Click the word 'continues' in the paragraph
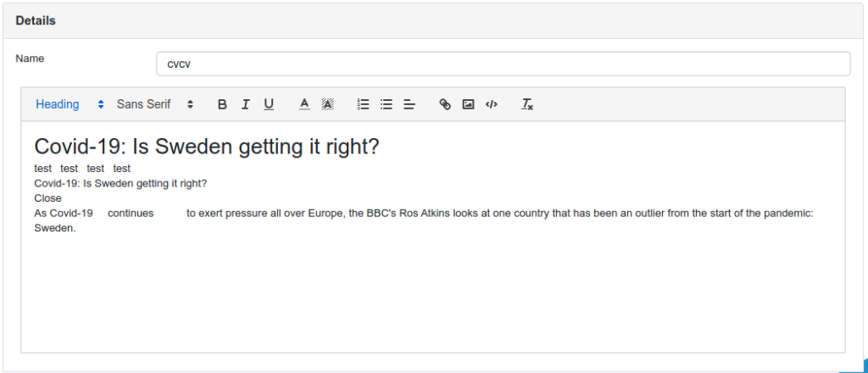 131,213
